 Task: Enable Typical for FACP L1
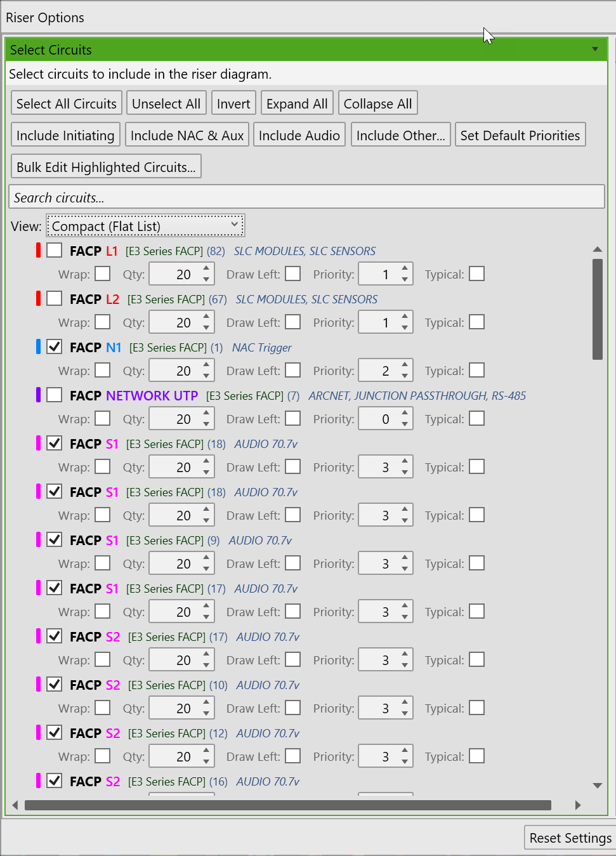(x=477, y=273)
